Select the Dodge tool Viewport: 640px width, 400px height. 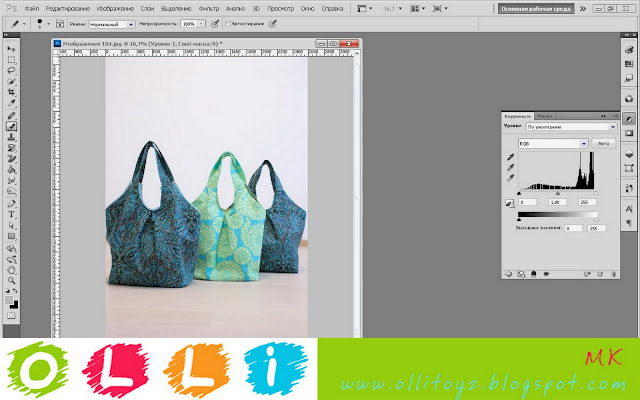click(11, 190)
